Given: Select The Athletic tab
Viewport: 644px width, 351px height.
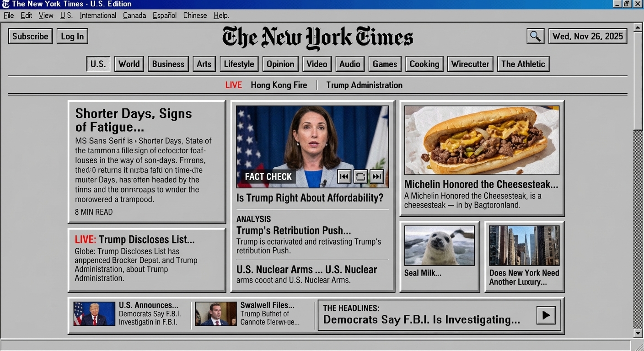Looking at the screenshot, I should pyautogui.click(x=523, y=64).
